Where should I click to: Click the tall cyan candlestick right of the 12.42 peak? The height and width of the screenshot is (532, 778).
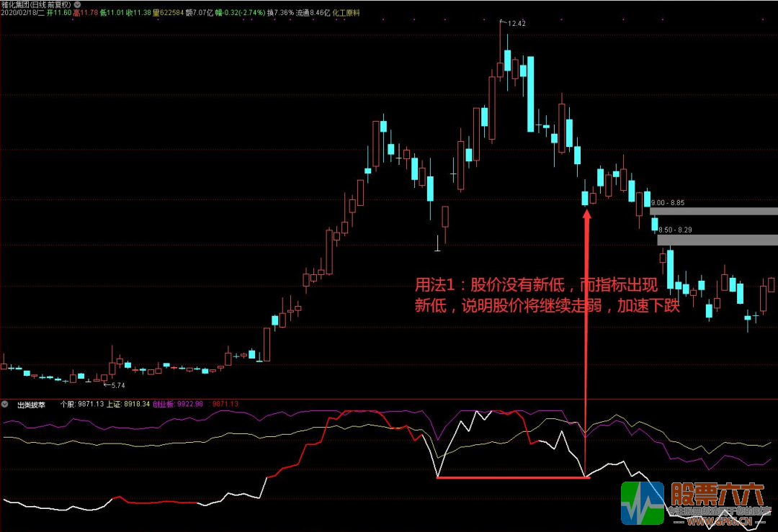pyautogui.click(x=530, y=94)
